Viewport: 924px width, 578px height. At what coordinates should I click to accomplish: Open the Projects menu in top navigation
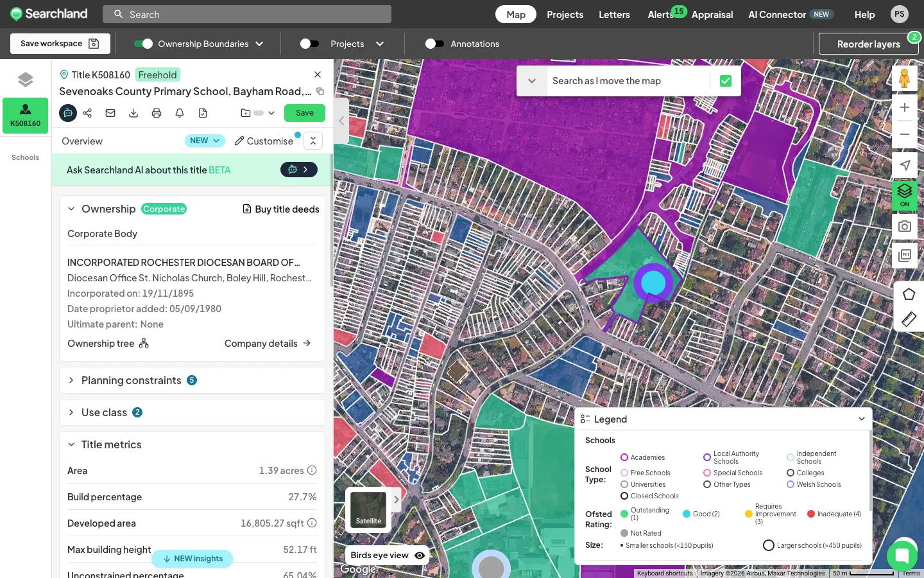click(x=565, y=14)
